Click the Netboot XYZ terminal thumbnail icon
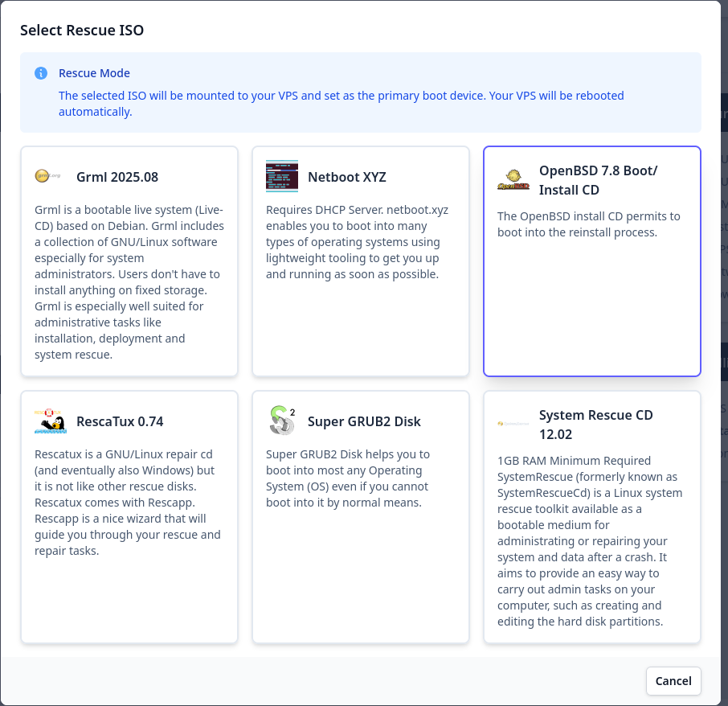Image resolution: width=728 pixels, height=706 pixels. click(x=282, y=176)
